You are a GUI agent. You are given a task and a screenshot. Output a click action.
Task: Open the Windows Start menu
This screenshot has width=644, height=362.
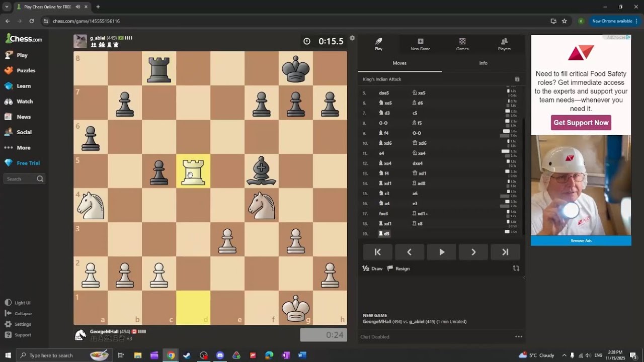(8, 355)
